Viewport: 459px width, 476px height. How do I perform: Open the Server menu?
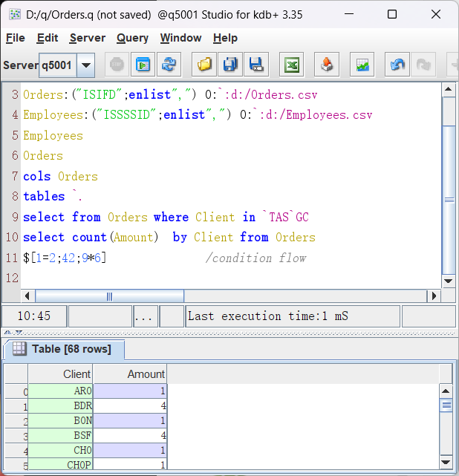tap(88, 38)
